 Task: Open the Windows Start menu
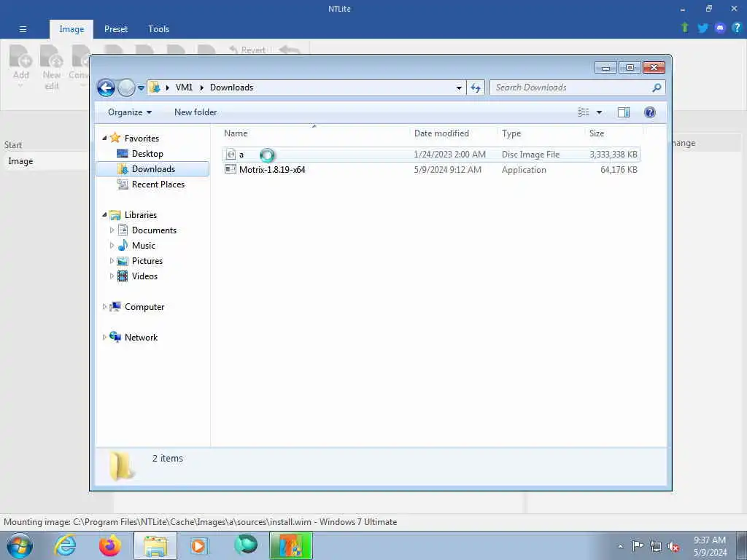[x=20, y=545]
